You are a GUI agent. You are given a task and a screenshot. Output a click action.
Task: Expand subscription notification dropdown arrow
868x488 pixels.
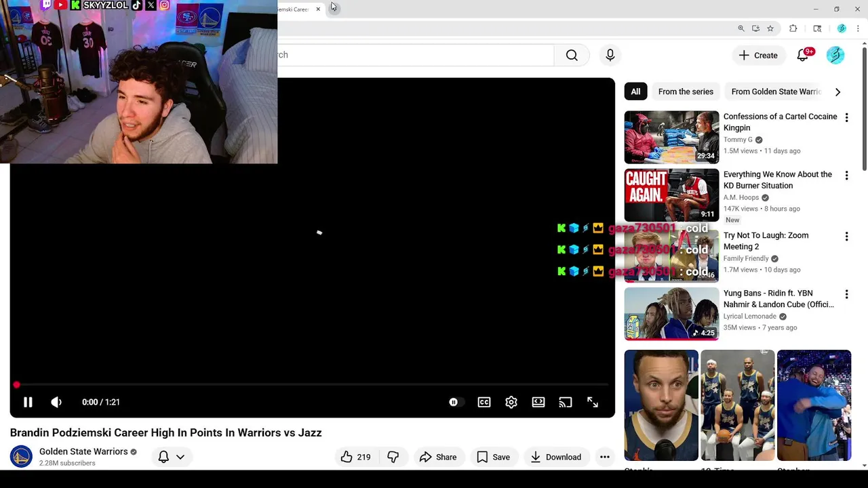pyautogui.click(x=180, y=457)
